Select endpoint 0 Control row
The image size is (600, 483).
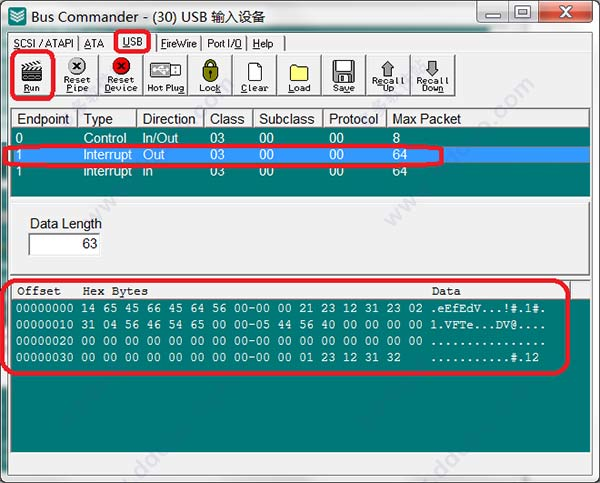click(x=200, y=138)
